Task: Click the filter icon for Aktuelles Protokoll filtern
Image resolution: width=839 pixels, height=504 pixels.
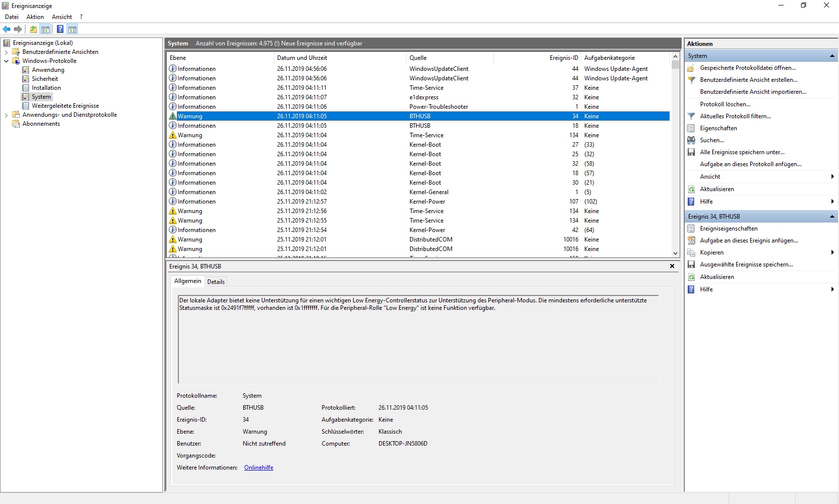Action: tap(691, 116)
